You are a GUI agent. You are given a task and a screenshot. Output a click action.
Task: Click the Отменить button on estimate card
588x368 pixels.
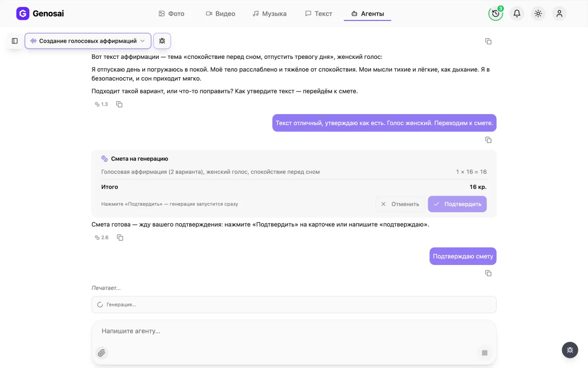click(400, 204)
